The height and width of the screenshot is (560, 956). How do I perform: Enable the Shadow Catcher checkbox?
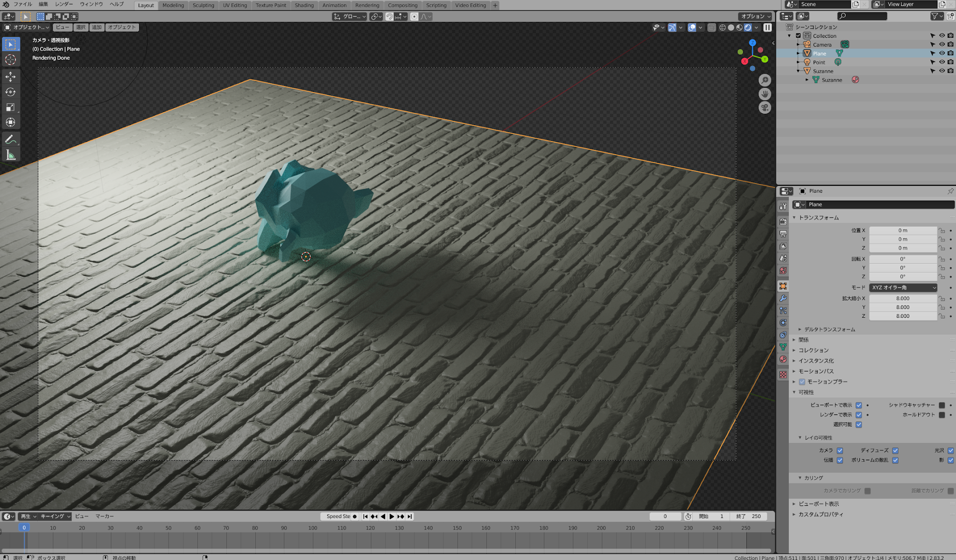942,405
